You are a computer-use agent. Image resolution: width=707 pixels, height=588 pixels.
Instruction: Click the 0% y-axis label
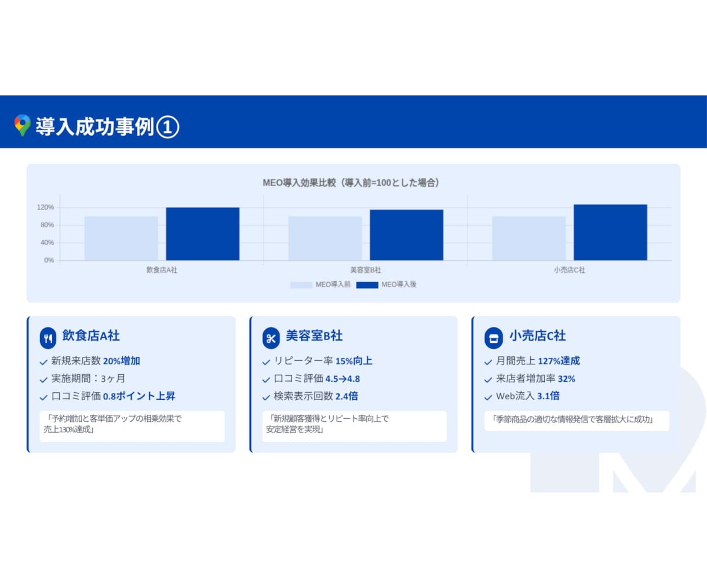tap(49, 260)
